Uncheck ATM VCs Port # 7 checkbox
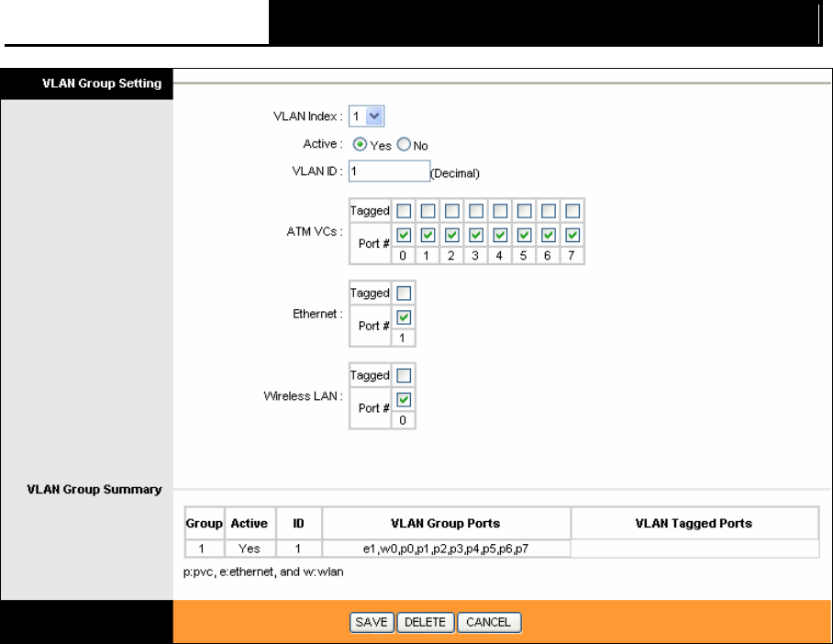 [572, 235]
